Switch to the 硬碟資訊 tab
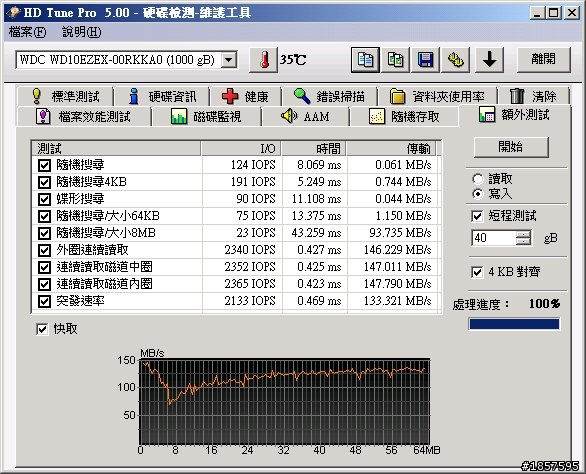 coord(161,96)
